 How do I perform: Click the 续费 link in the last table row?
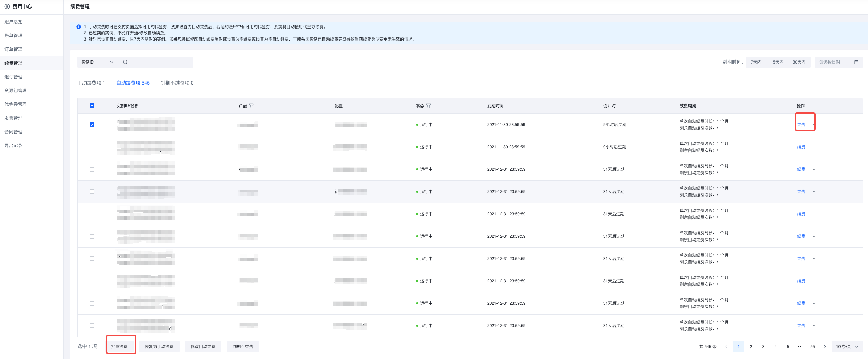click(801, 326)
